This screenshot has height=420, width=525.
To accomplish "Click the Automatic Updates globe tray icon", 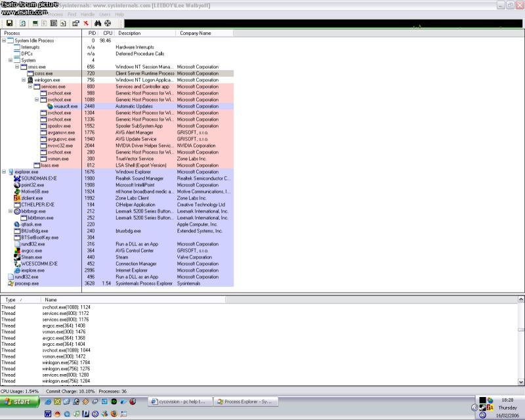I will coord(490,400).
